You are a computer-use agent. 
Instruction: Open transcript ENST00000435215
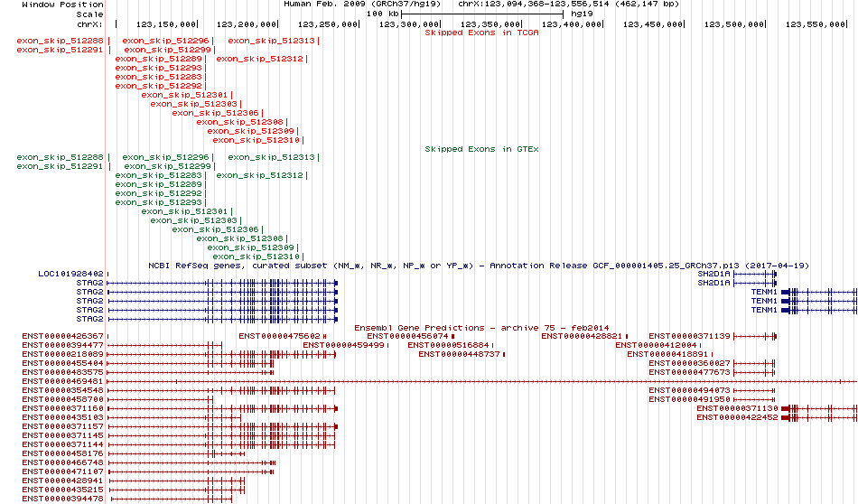(62, 490)
